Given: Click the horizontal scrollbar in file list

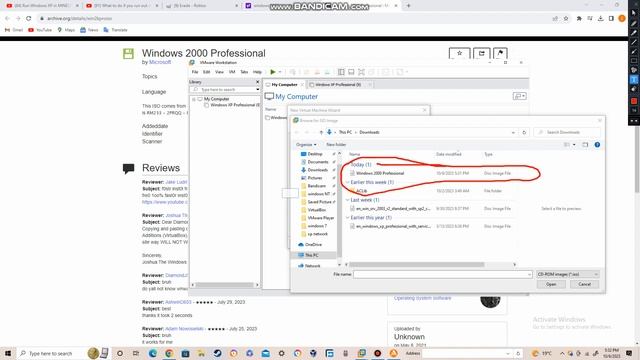Looking at the screenshot, I should (x=416, y=264).
